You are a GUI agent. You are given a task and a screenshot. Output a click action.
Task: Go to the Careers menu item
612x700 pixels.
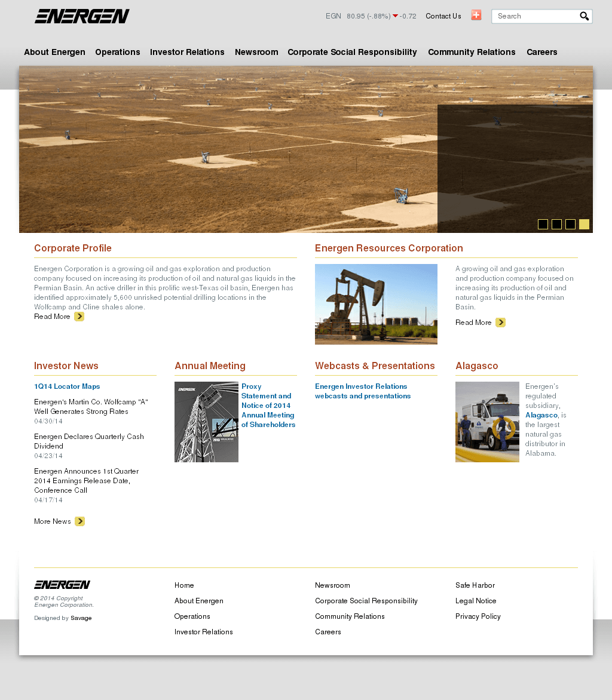point(541,52)
